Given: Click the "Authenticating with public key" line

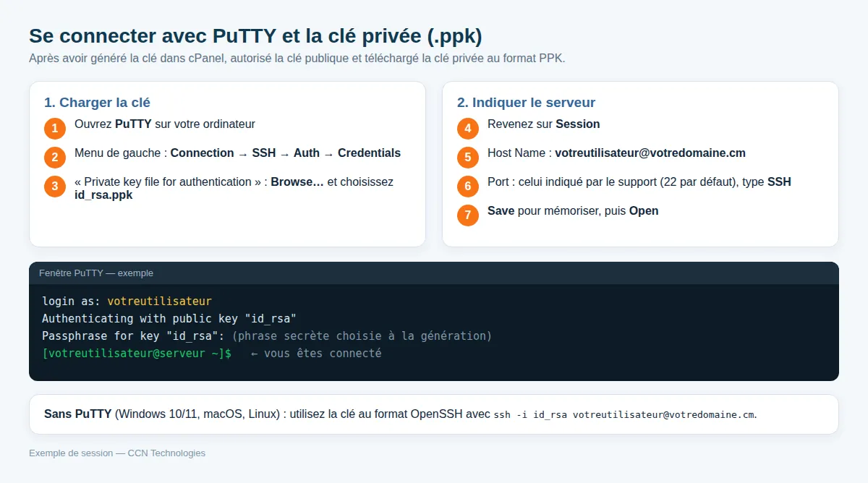Looking at the screenshot, I should [x=169, y=318].
